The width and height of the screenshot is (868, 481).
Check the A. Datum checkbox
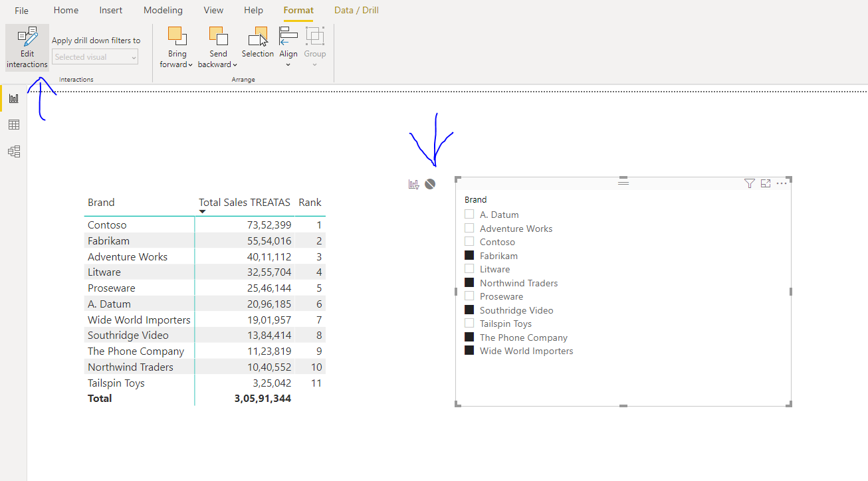[x=469, y=215]
